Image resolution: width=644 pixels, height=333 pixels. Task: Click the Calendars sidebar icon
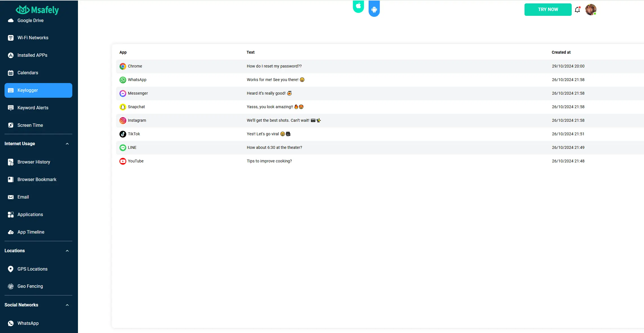[11, 73]
